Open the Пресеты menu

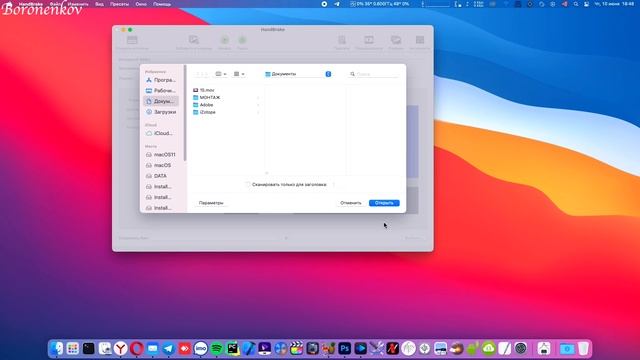[119, 4]
